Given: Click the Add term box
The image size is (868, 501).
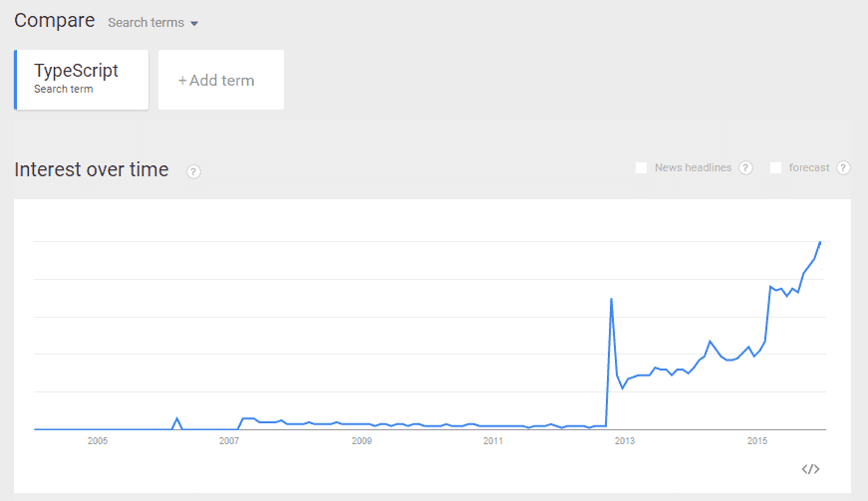Looking at the screenshot, I should click(x=220, y=80).
